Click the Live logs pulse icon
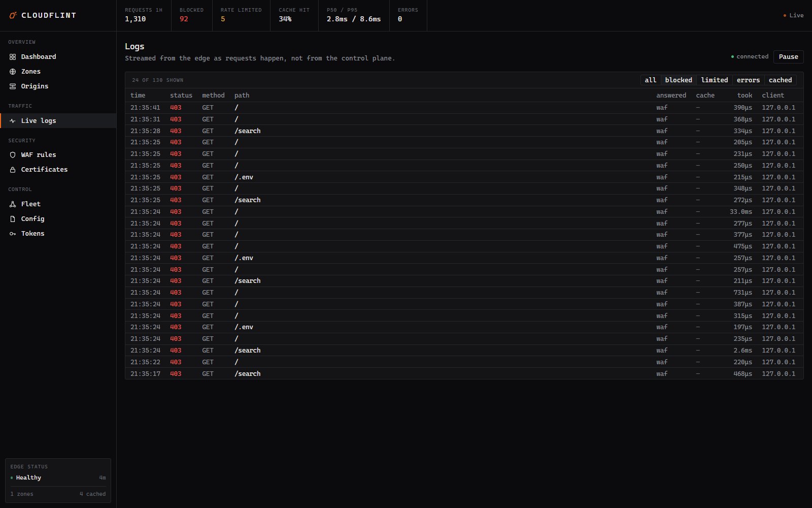 [13, 121]
